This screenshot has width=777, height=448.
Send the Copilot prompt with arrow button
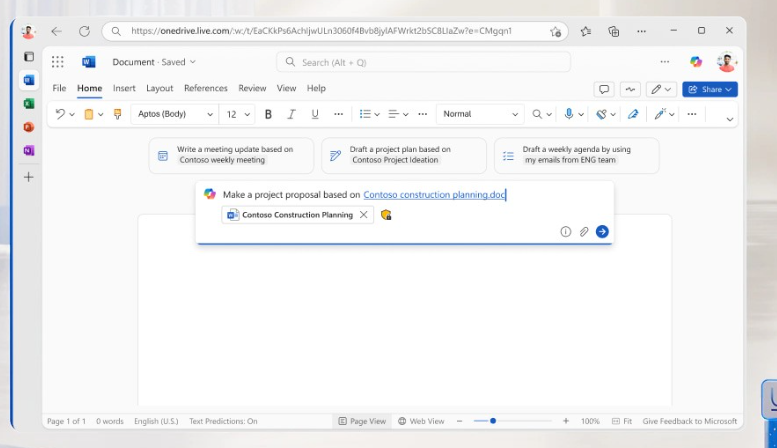pyautogui.click(x=602, y=231)
